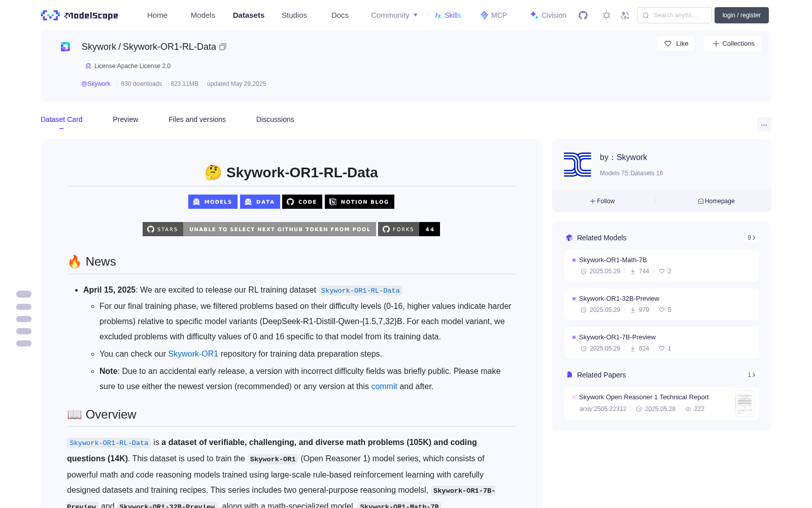
Task: Open the Skywork-OR1 repository link
Action: click(x=193, y=354)
